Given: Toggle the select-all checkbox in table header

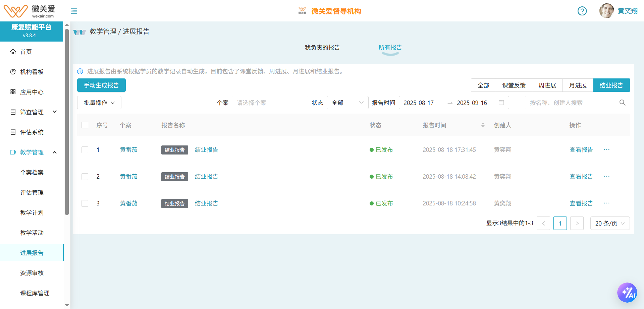Looking at the screenshot, I should pyautogui.click(x=85, y=125).
